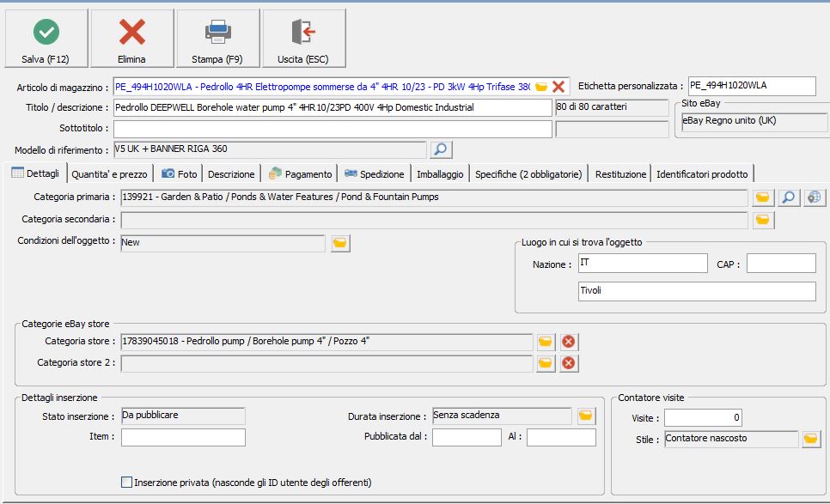Open the Imballaggio tab

(x=440, y=174)
